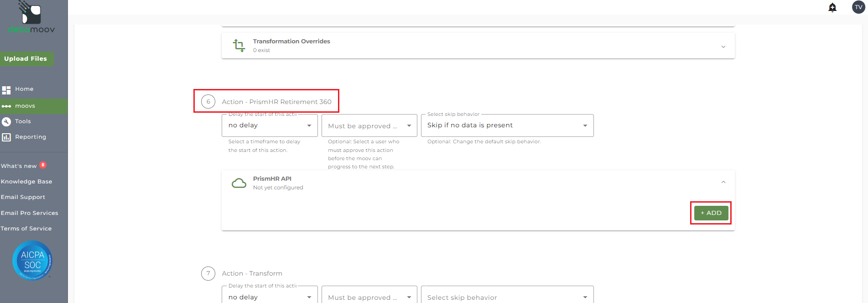Open PrismHR action Must be approved dropdown
Viewport: 868px width, 303px height.
[x=369, y=125]
